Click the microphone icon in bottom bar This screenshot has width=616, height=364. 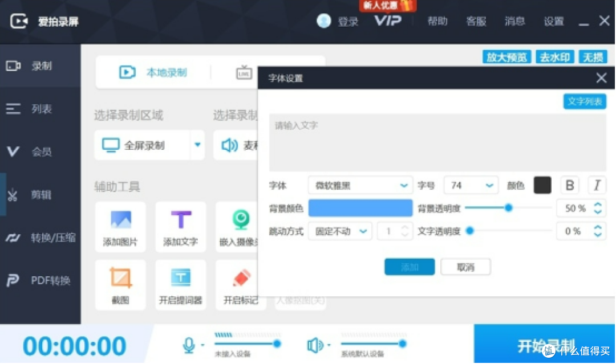click(189, 345)
